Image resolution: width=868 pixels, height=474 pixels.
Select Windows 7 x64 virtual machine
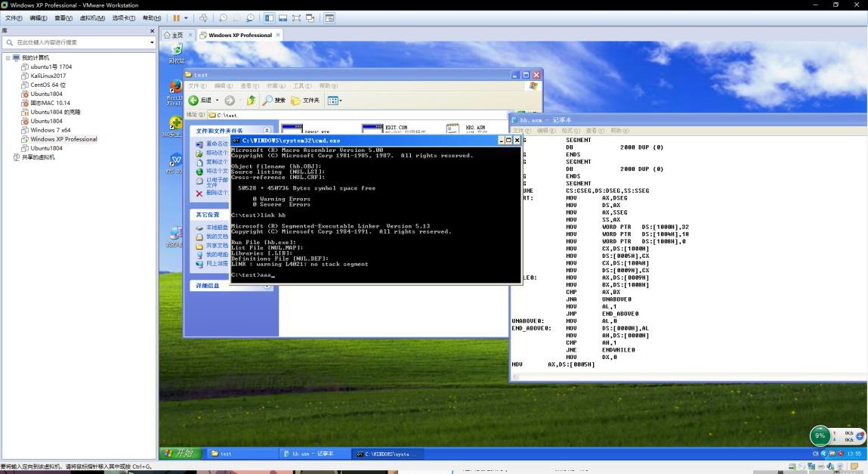tap(51, 130)
